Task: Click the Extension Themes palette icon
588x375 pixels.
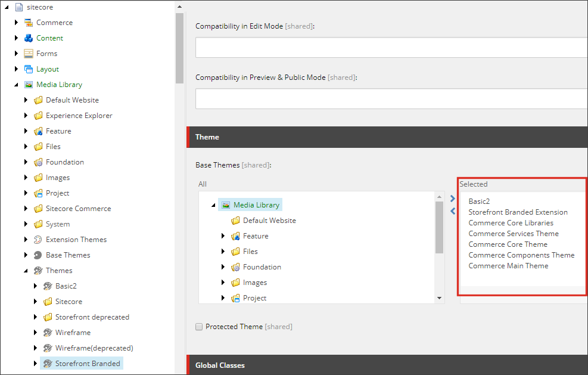Action: click(x=38, y=240)
